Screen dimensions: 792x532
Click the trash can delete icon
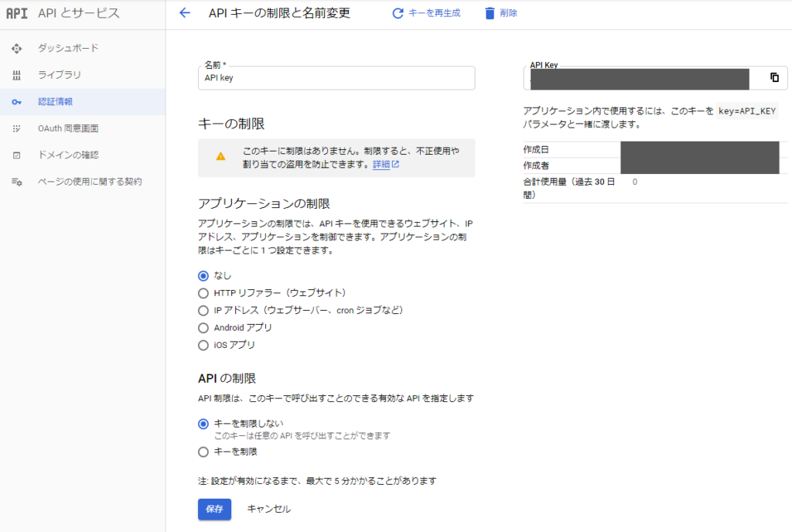click(490, 13)
